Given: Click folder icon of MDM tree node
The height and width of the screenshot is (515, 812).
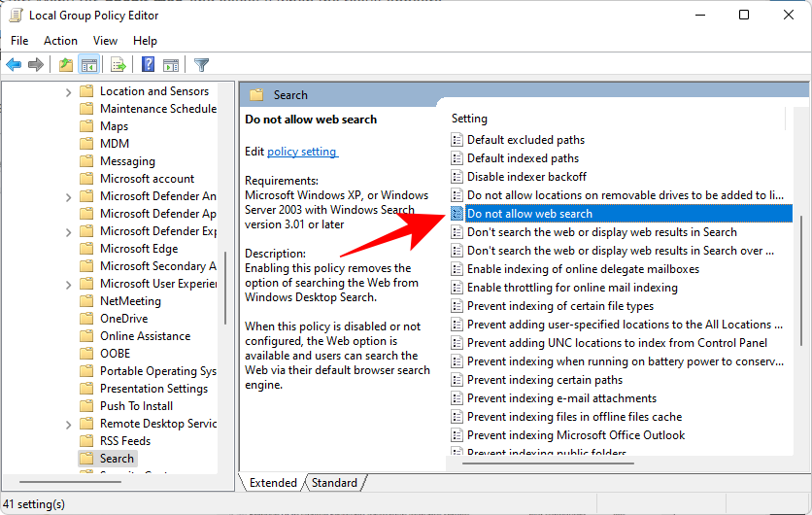Looking at the screenshot, I should click(x=86, y=144).
